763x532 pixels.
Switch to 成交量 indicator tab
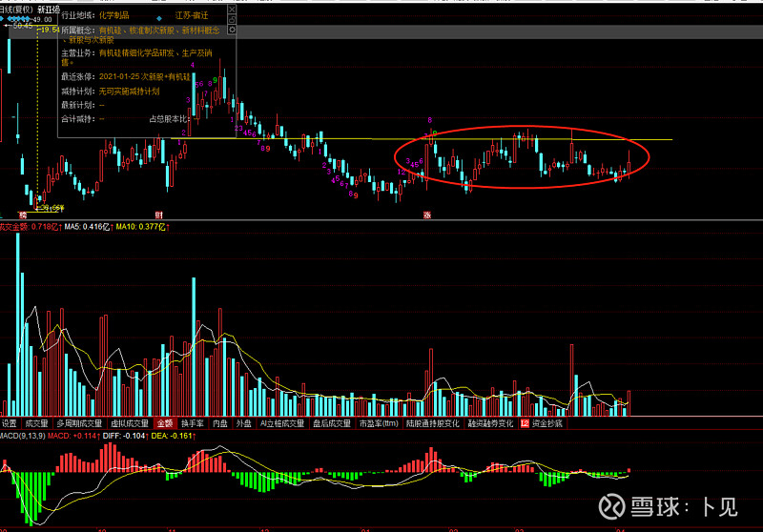click(x=36, y=422)
